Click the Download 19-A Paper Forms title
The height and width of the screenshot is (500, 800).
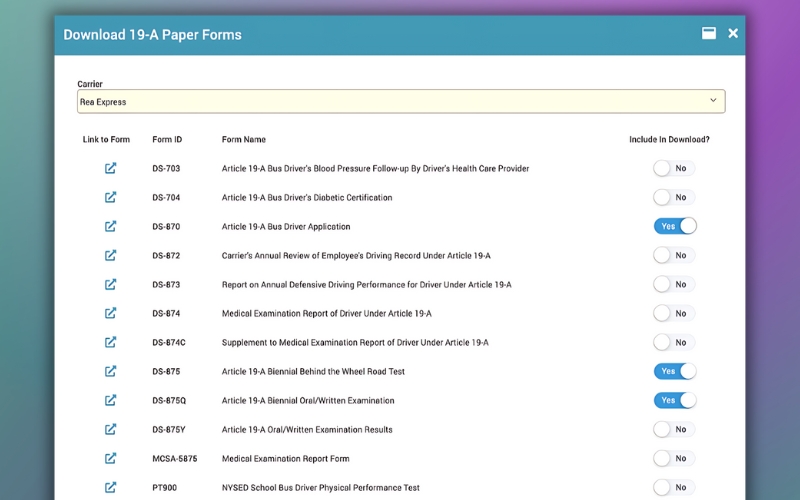tap(153, 35)
